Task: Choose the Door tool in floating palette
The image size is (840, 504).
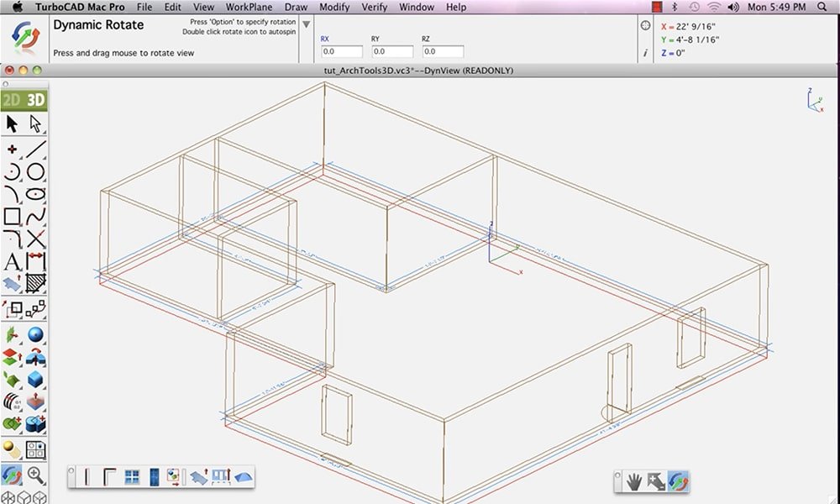Action: point(153,477)
